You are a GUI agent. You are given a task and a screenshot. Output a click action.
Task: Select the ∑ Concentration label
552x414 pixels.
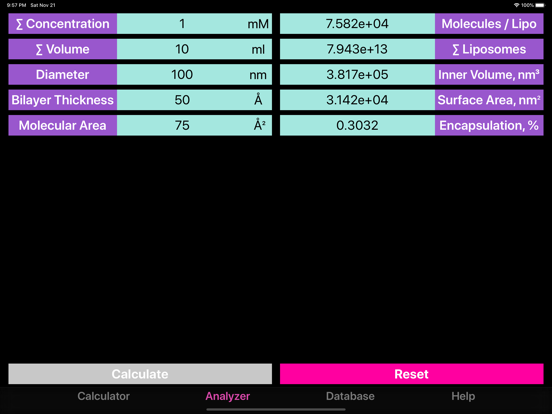click(63, 24)
